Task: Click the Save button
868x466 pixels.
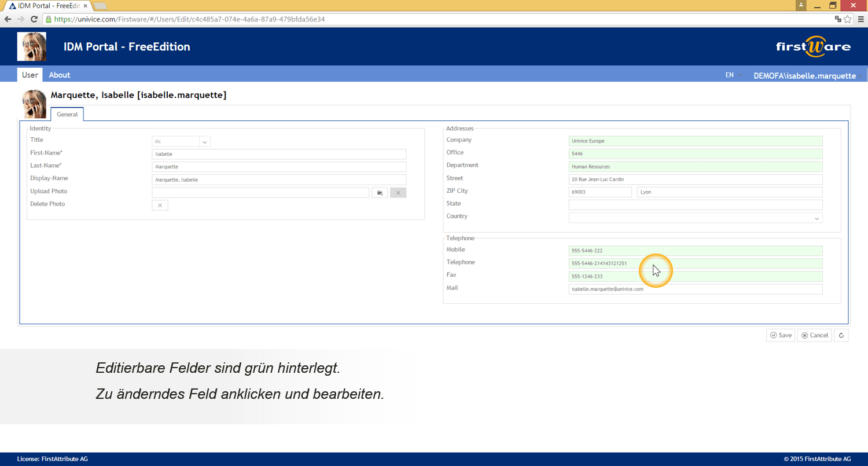Action: point(781,335)
